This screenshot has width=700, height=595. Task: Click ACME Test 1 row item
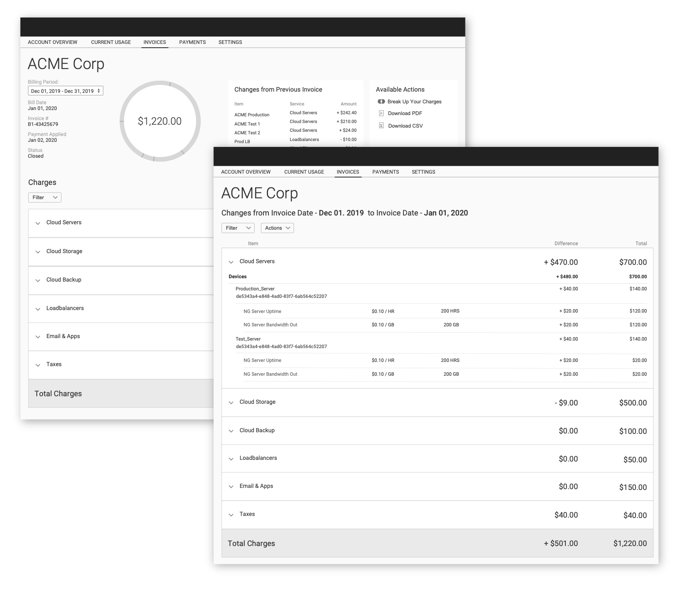247,124
